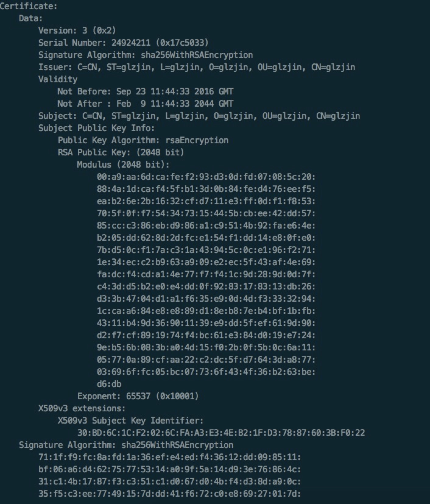The height and width of the screenshot is (504, 430).
Task: Click the signature row starting 71:1f:f9
Action: tap(169, 457)
